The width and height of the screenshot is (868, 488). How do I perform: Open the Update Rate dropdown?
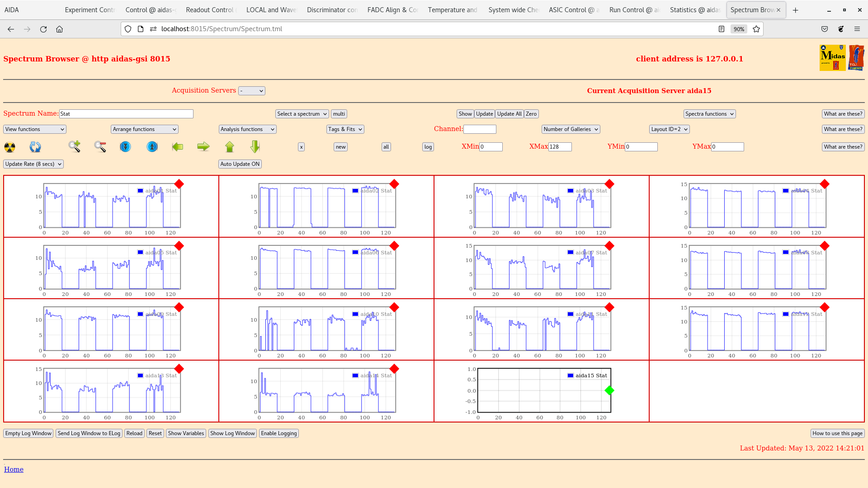[x=33, y=164]
